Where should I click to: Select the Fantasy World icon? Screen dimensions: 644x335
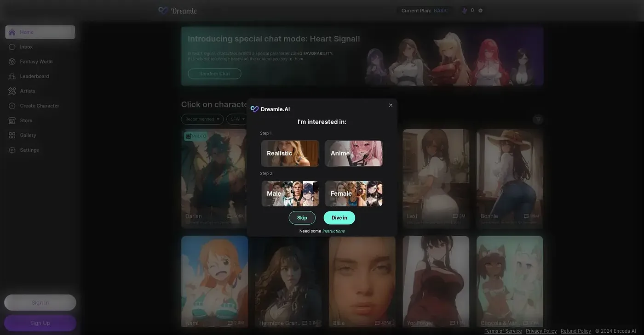12,62
